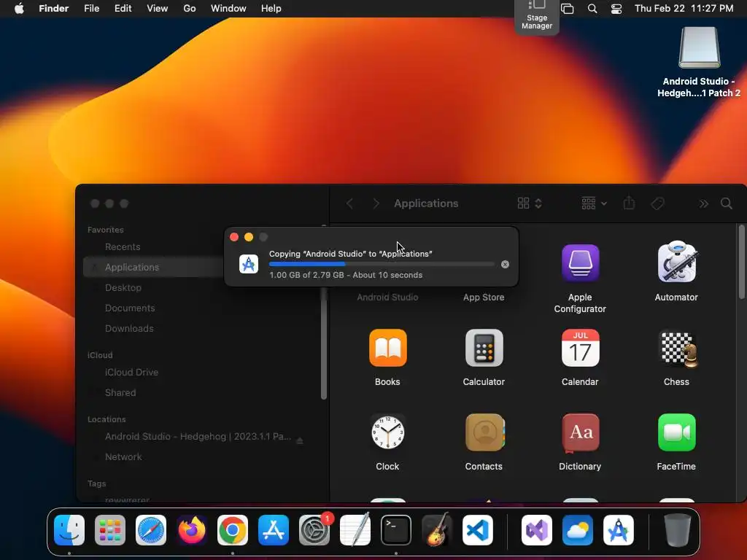The height and width of the screenshot is (560, 747).
Task: Open Spotlight search in menu bar
Action: [x=592, y=9]
